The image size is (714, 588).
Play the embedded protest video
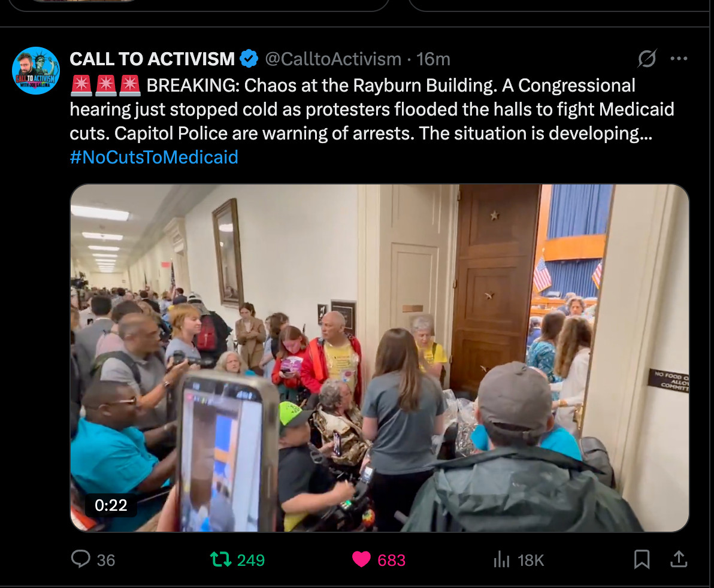coord(379,357)
